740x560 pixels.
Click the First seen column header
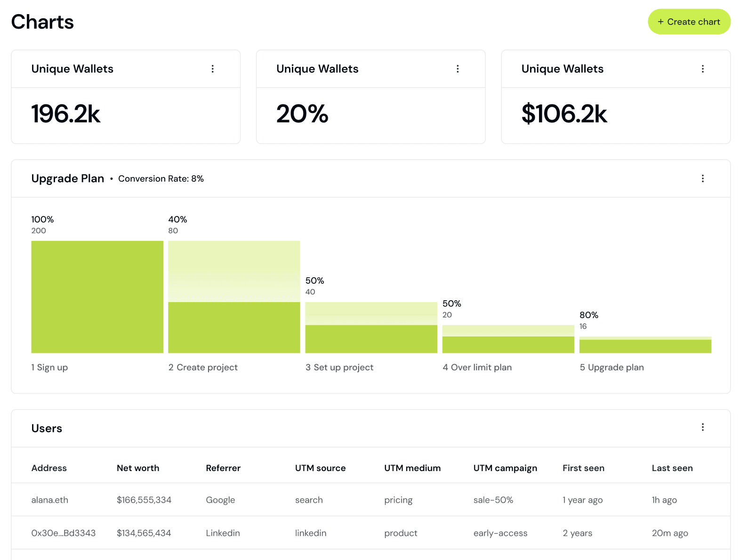point(583,468)
